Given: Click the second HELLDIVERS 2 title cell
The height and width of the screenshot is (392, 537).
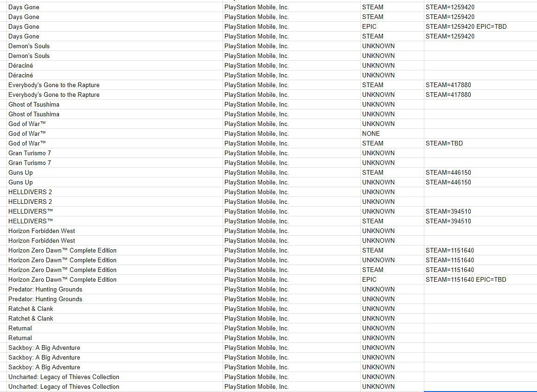Looking at the screenshot, I should tap(30, 202).
